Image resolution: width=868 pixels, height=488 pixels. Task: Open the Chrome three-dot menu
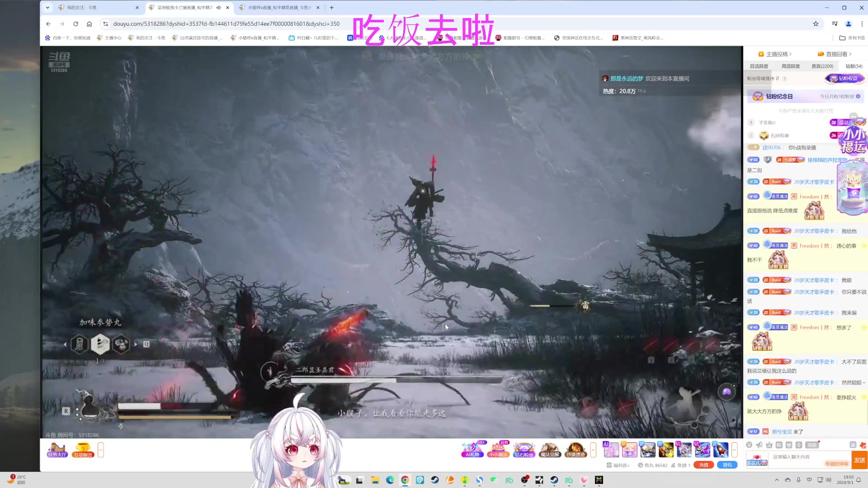[x=862, y=24]
